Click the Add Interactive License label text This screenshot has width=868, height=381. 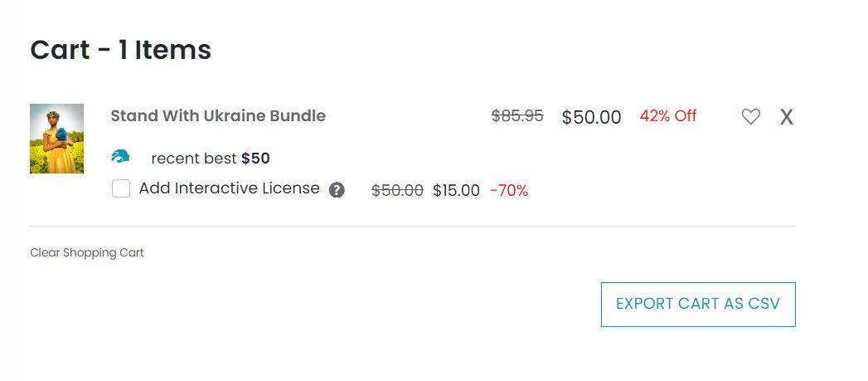(229, 188)
